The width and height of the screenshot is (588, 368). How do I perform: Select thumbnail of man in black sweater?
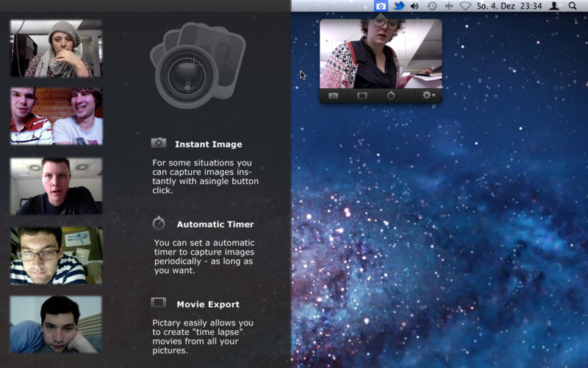coord(56,186)
